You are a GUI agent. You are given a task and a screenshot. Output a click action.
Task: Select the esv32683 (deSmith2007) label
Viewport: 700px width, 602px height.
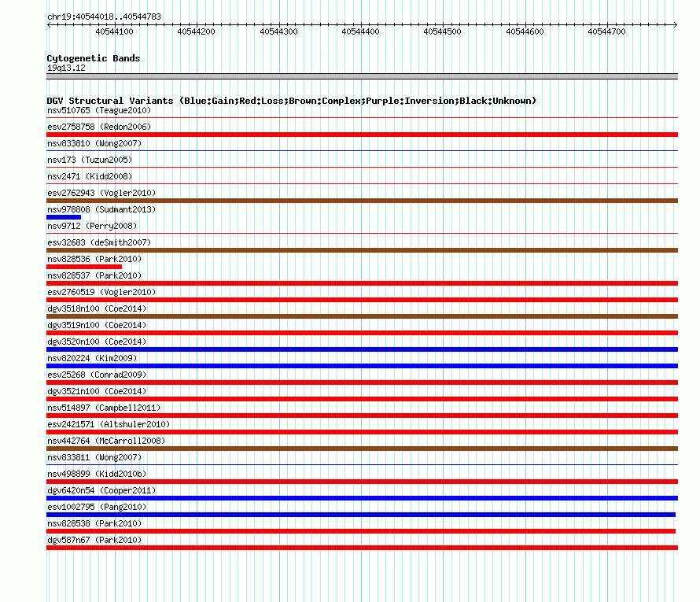(99, 242)
